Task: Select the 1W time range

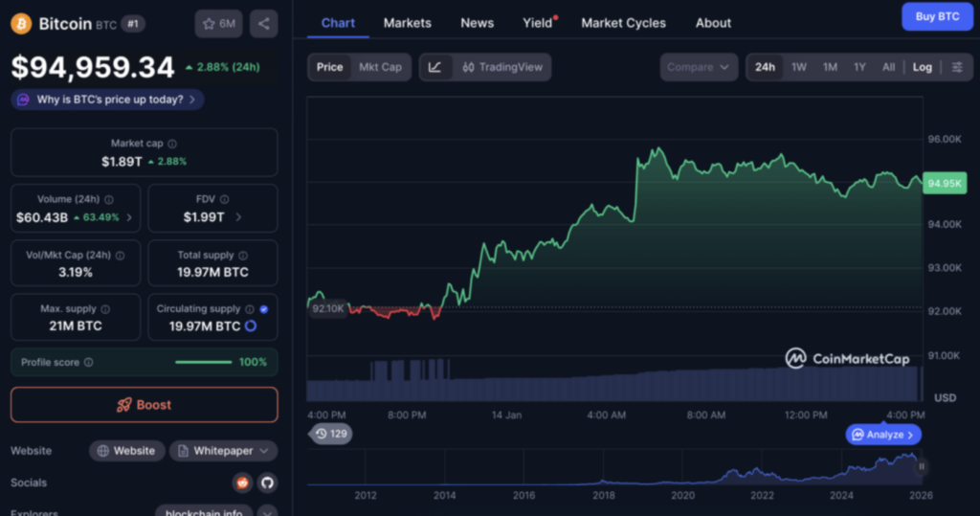Action: 798,67
